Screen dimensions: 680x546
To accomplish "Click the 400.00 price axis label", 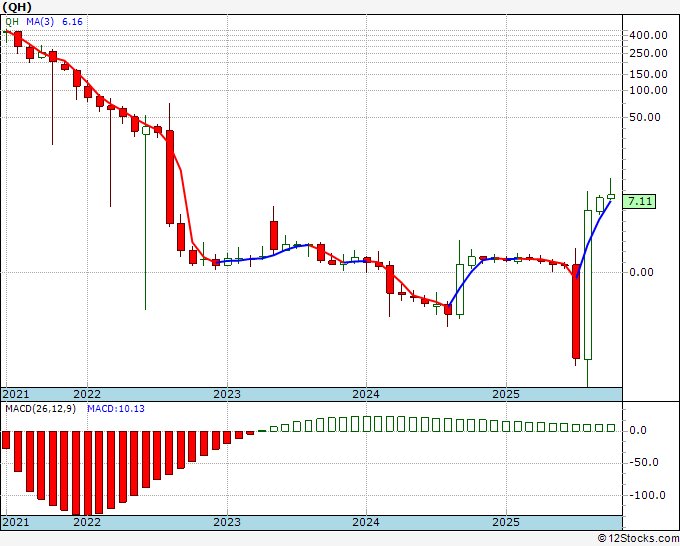I will 648,35.
